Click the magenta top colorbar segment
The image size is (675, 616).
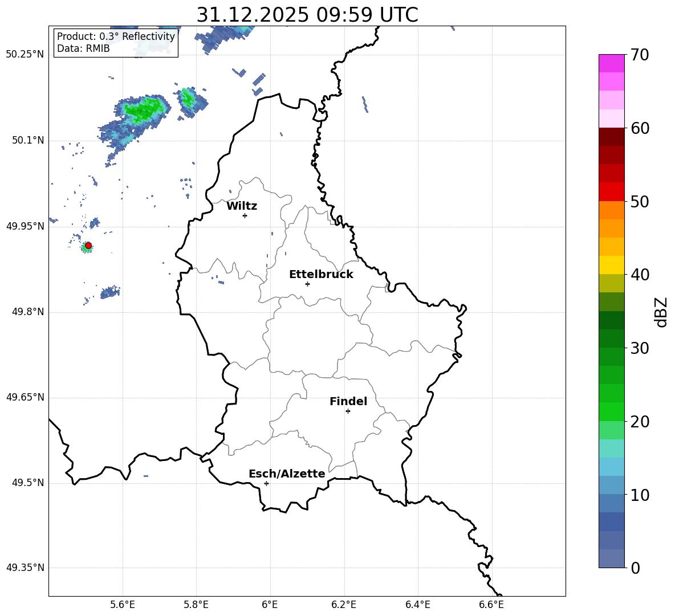click(612, 64)
